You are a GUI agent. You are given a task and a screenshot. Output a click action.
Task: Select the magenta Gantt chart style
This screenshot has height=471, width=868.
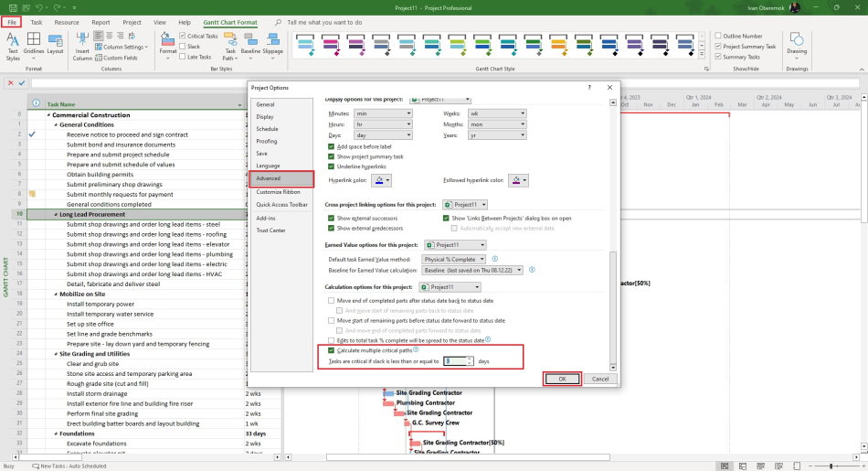[331, 45]
